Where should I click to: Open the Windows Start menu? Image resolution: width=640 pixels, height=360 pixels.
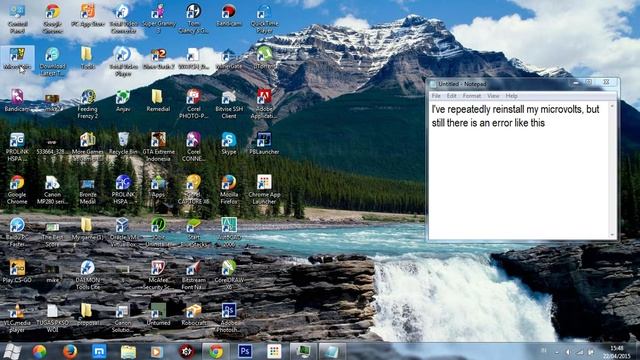coord(11,351)
